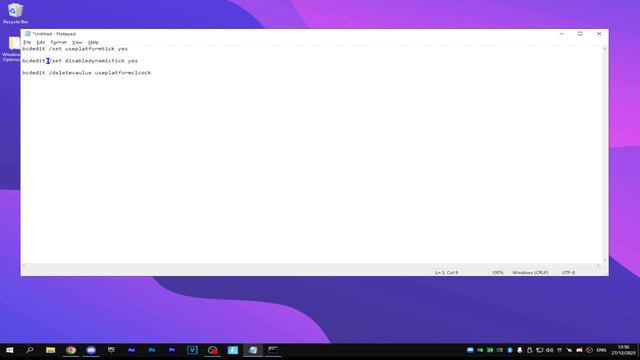640x360 pixels.
Task: Open the monitor-style app beside Discord
Action: pos(111,350)
